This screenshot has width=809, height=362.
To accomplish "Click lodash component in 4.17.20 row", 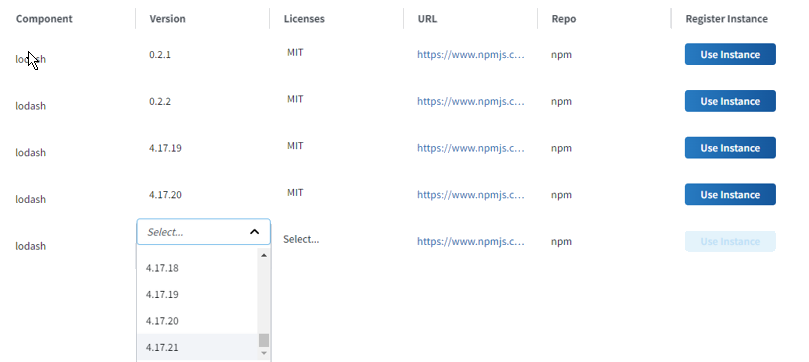I will coord(30,199).
